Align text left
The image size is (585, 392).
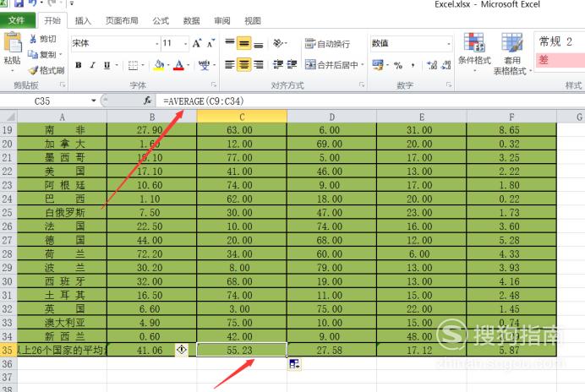[x=230, y=65]
